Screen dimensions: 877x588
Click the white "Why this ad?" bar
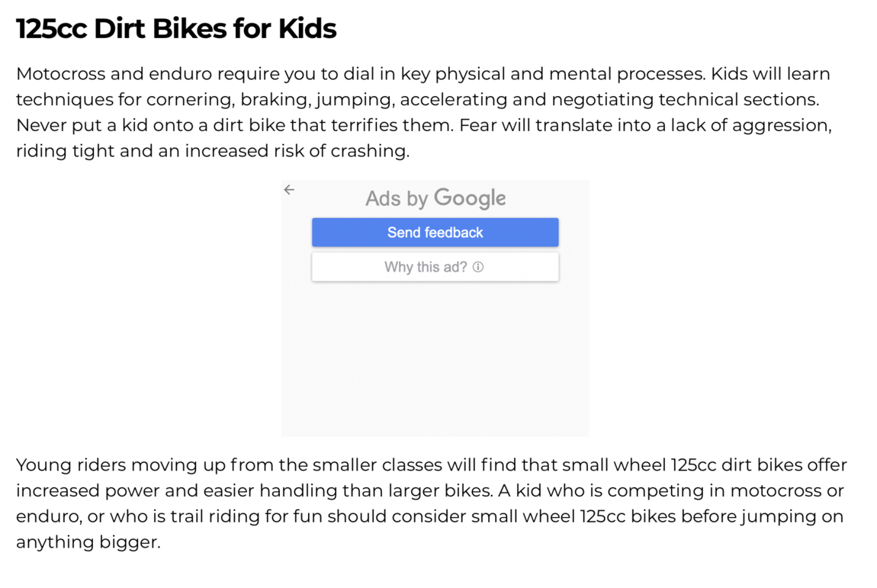coord(435,267)
